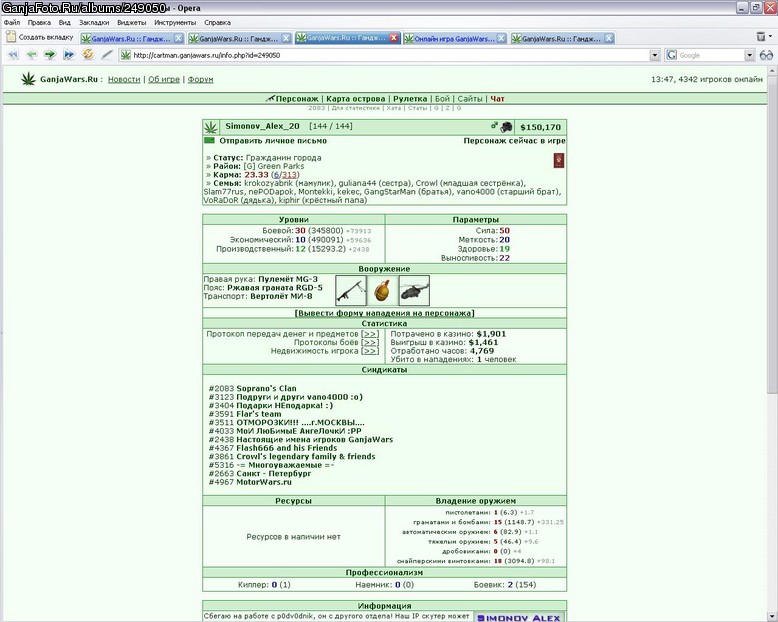Viewport: 778px width, 622px height.
Task: Click Отправить личное письмо link
Action: point(273,141)
